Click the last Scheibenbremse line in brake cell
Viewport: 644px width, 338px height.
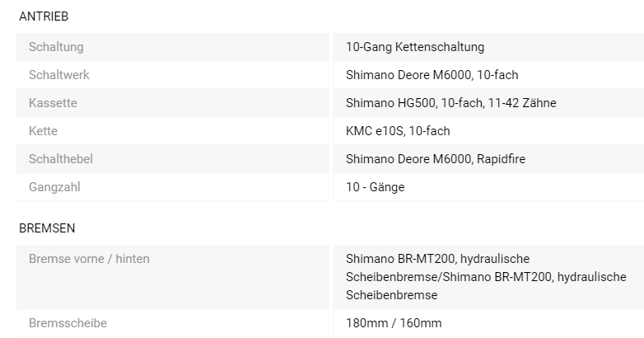point(392,295)
